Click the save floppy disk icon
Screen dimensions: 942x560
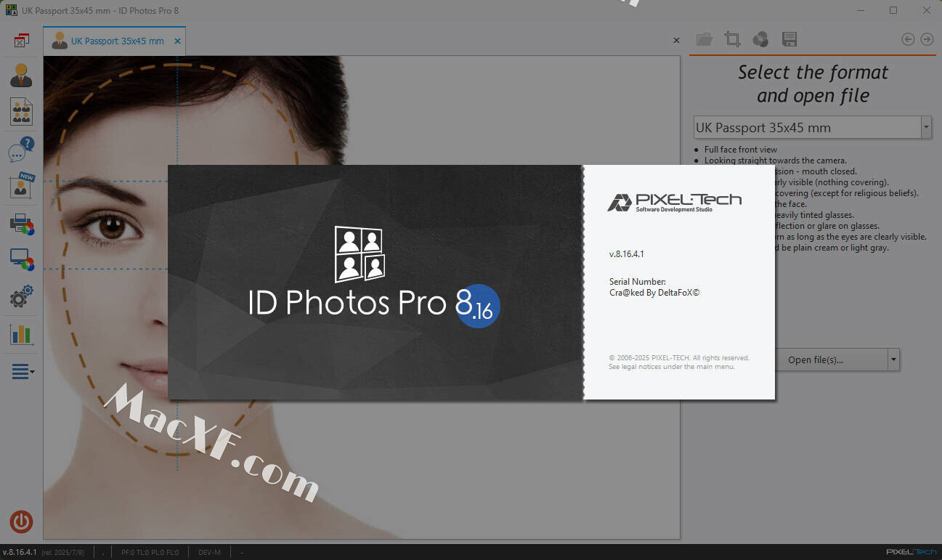789,39
